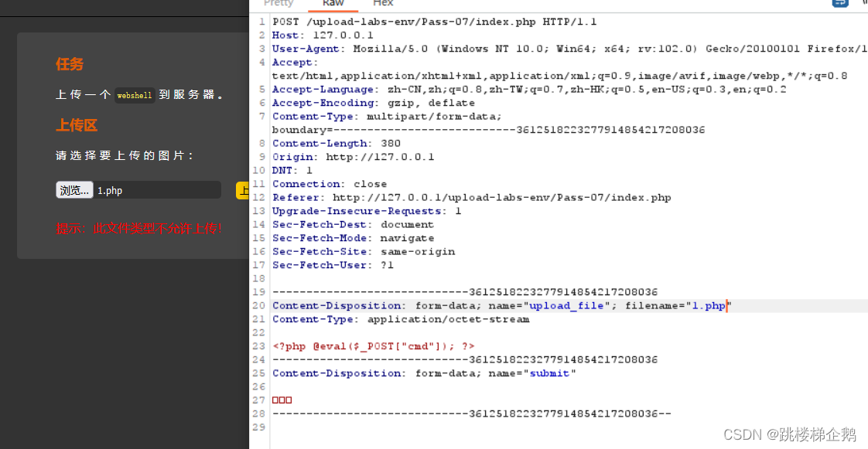
Task: Click the Origin: http://127.0.0.1 header
Action: pyautogui.click(x=354, y=157)
